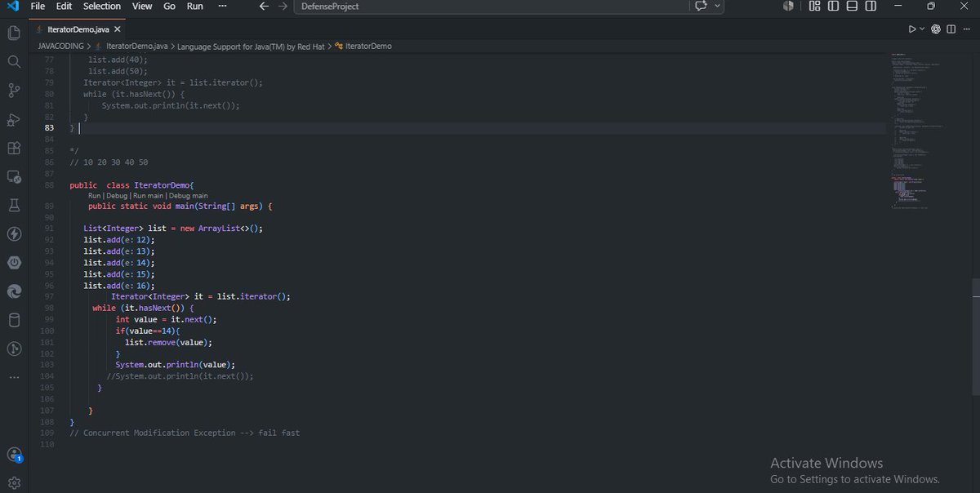
Task: Open the Accounts menu with notification badge
Action: [x=14, y=455]
